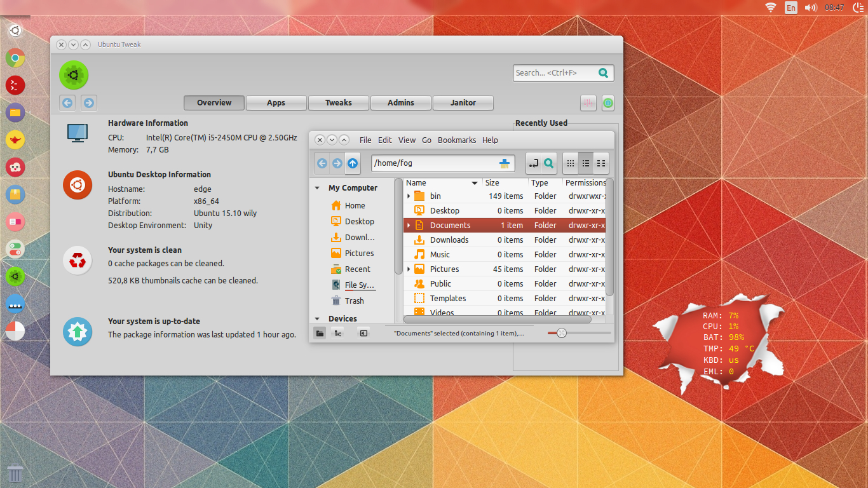Open the Wi-Fi network indicator
868x488 pixels.
771,8
